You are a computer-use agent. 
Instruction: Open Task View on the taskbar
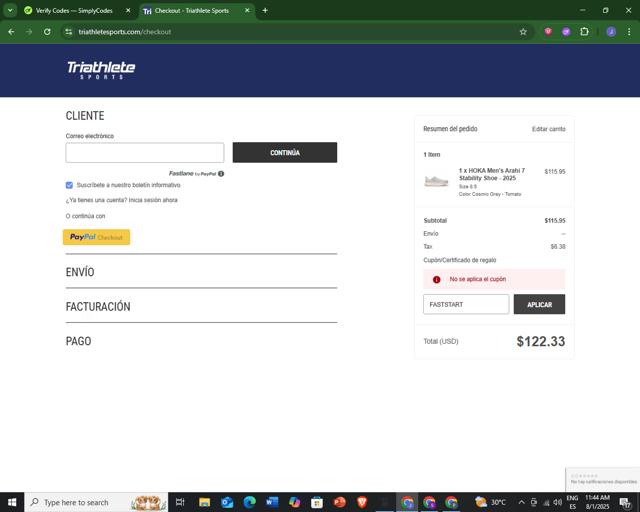pyautogui.click(x=180, y=502)
